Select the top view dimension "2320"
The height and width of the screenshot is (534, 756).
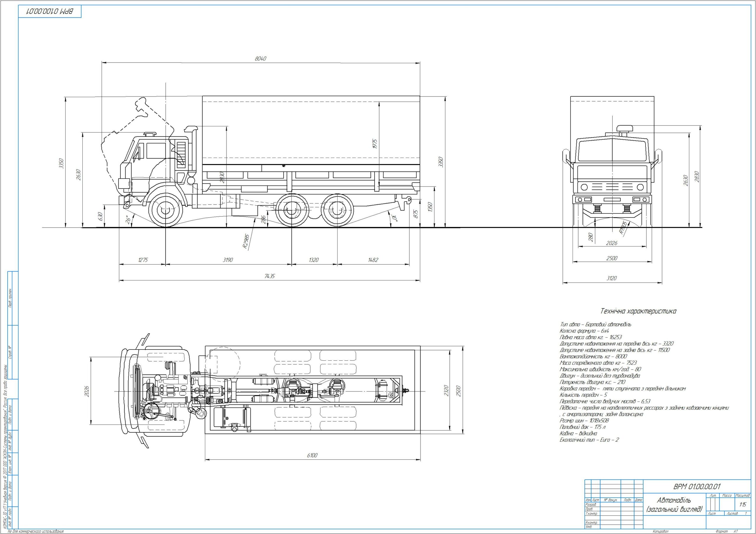click(446, 391)
